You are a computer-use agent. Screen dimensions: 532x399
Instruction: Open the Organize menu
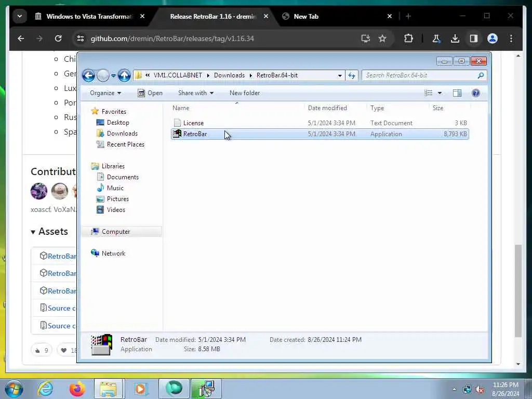click(x=105, y=93)
